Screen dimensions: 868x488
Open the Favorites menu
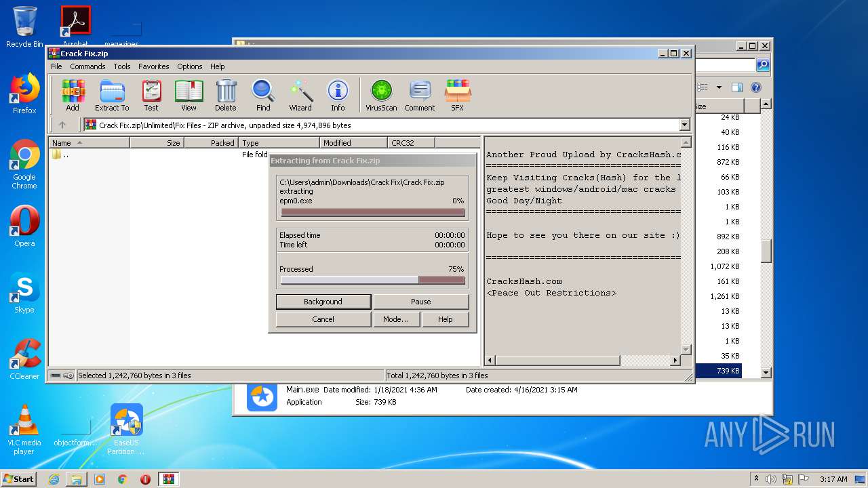[154, 66]
